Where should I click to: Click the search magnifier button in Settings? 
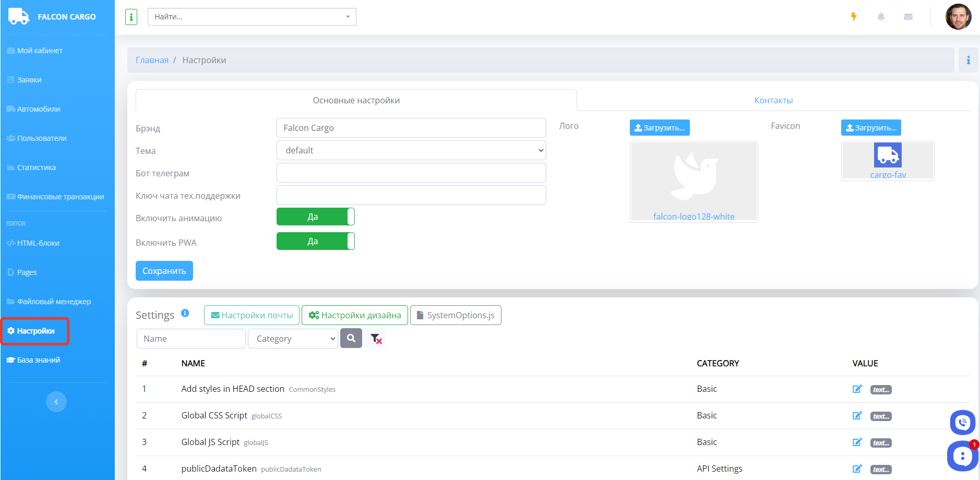[x=351, y=339]
